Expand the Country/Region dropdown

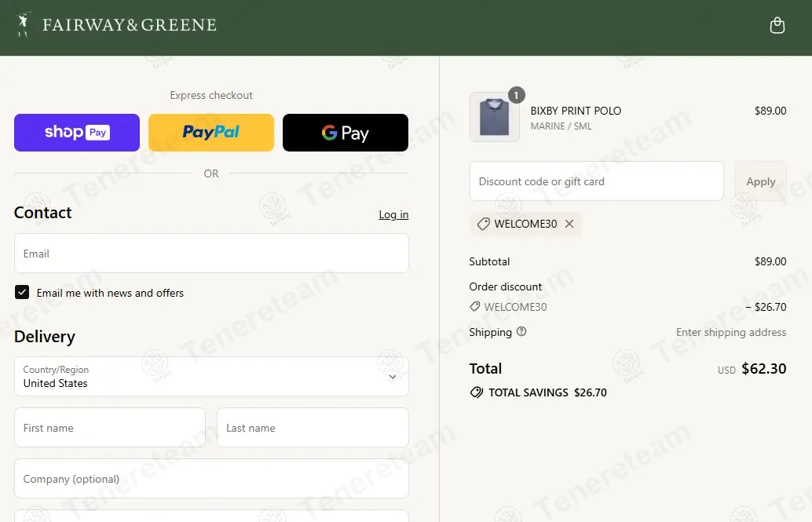coord(210,377)
